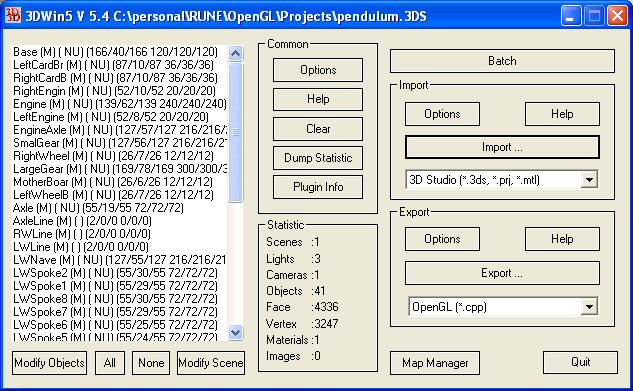Select the RightEngin object row
The width and height of the screenshot is (633, 391).
[119, 90]
